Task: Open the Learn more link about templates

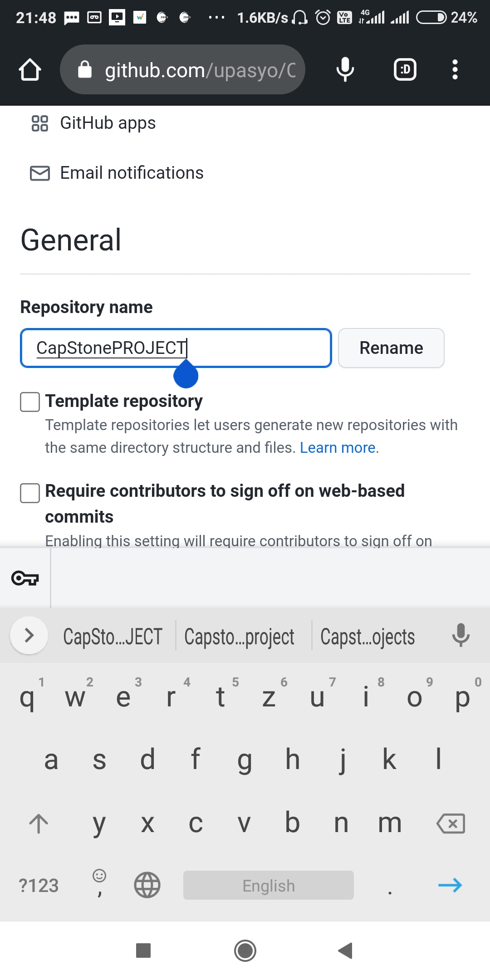Action: tap(338, 447)
